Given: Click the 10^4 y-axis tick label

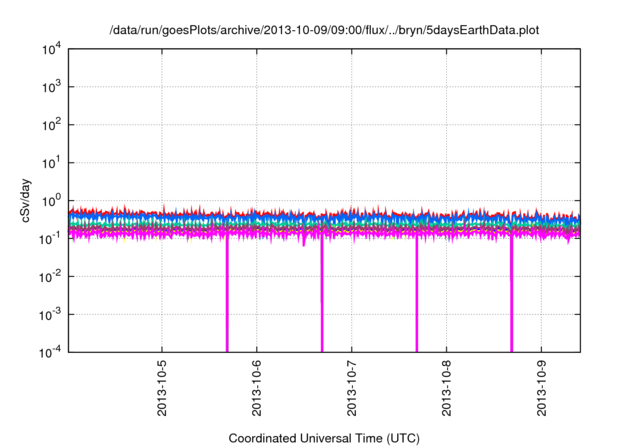Looking at the screenshot, I should coord(51,50).
